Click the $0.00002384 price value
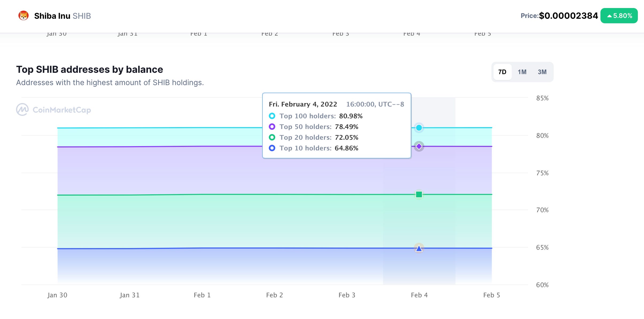644x319 pixels. (x=568, y=16)
